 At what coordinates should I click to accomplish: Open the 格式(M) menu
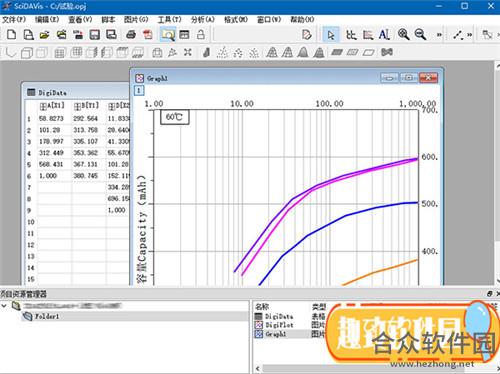[x=236, y=19]
